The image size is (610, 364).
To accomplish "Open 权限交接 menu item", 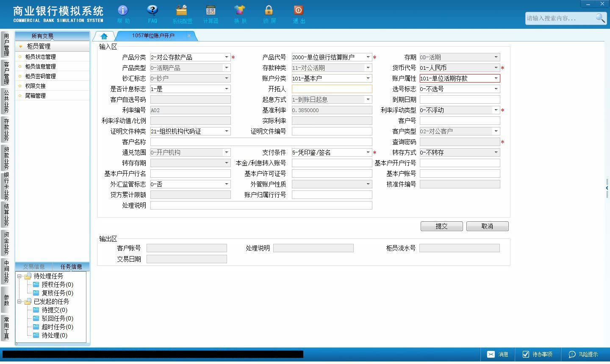I will [x=53, y=86].
